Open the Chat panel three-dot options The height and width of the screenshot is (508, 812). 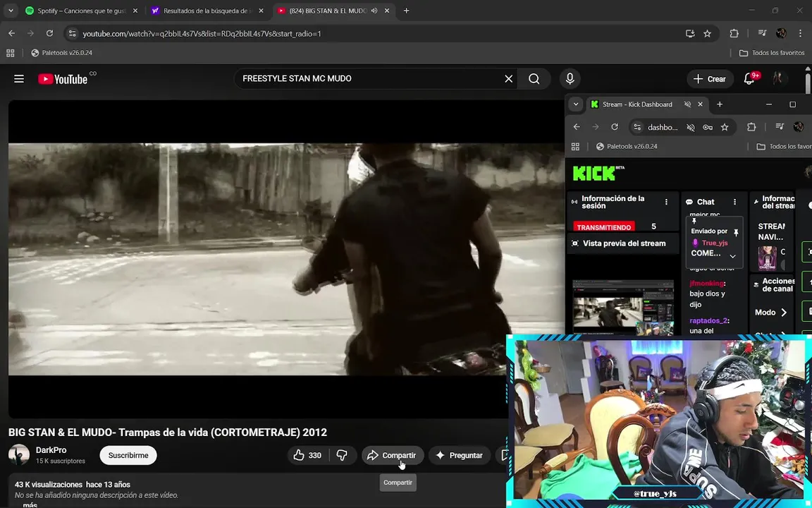(x=735, y=202)
